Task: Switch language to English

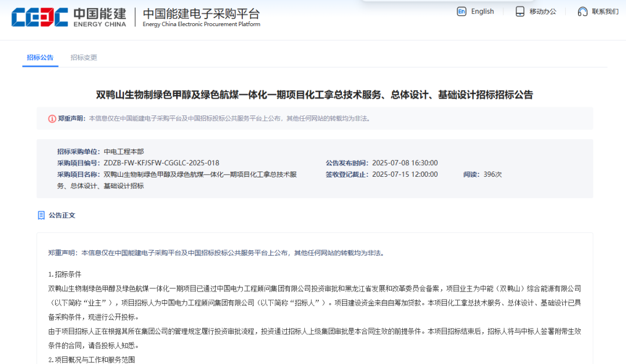Action: coord(482,12)
